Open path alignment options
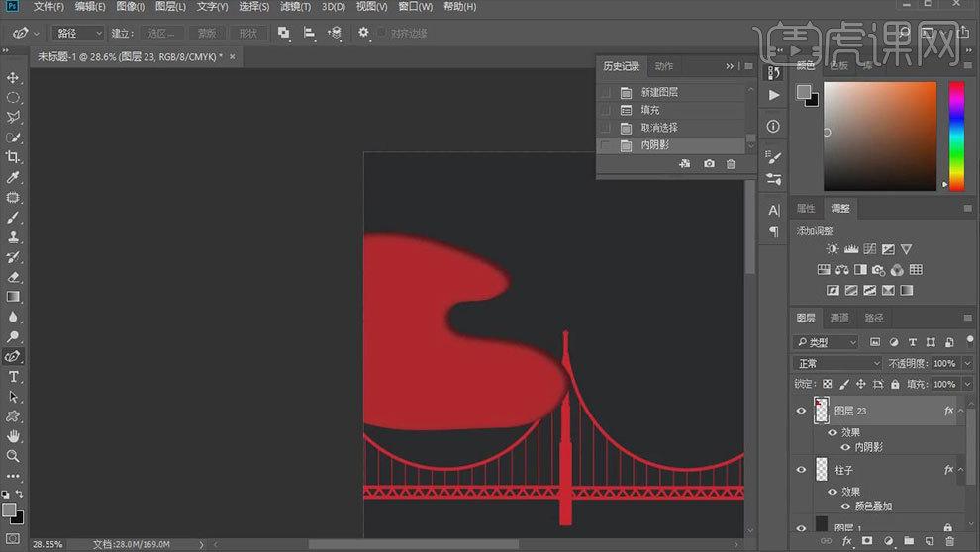 [x=310, y=33]
